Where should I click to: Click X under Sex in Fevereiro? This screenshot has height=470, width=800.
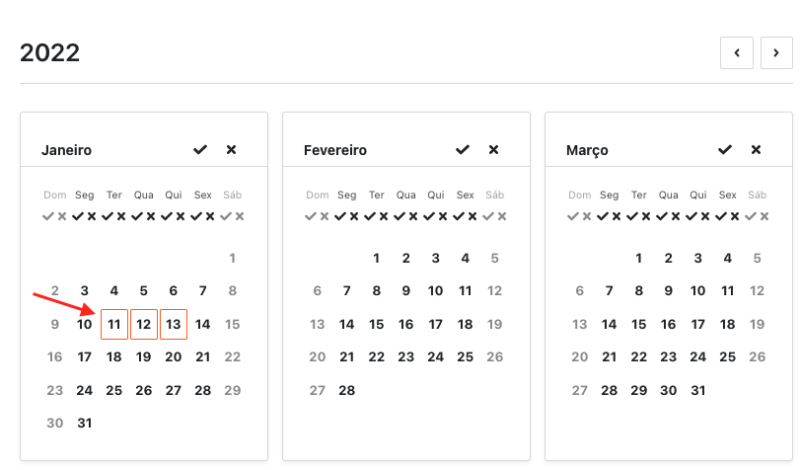[x=472, y=216]
